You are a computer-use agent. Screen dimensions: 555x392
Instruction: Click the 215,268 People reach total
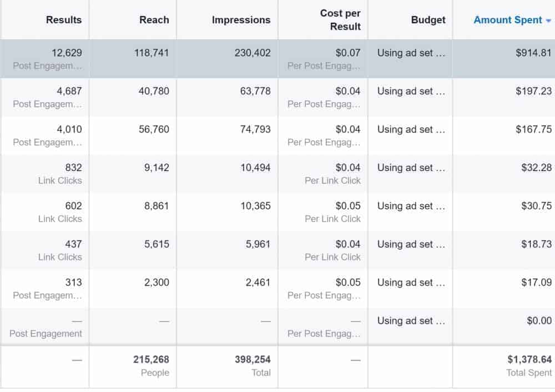pyautogui.click(x=149, y=360)
